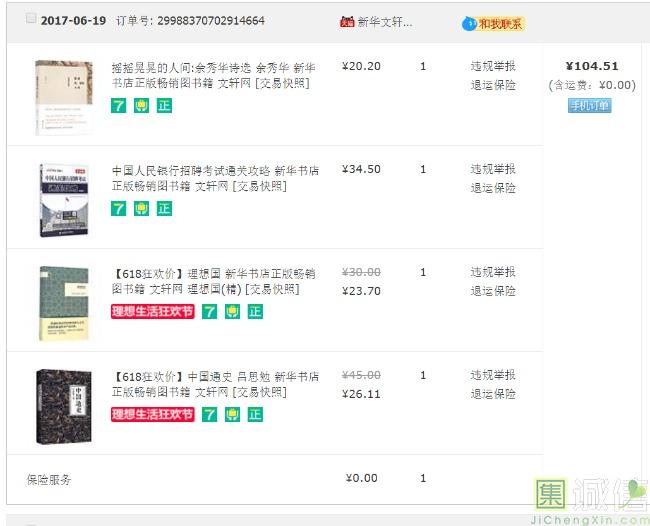
Task: Click 违规举报 for the ¥20.20 book
Action: (493, 67)
